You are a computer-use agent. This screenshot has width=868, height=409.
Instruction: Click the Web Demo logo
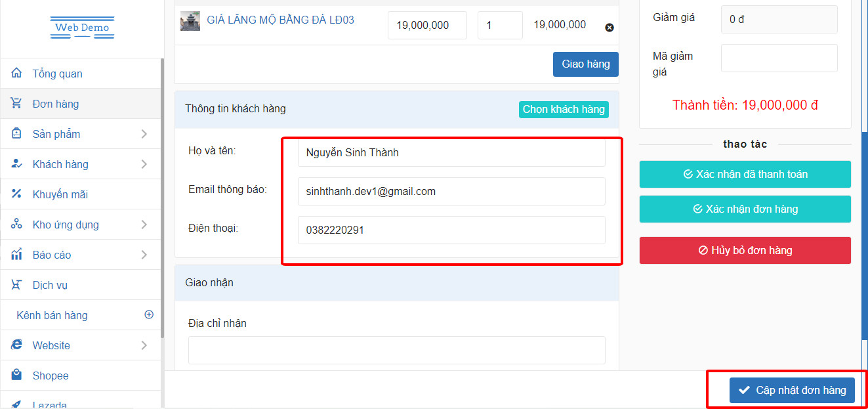pos(82,28)
